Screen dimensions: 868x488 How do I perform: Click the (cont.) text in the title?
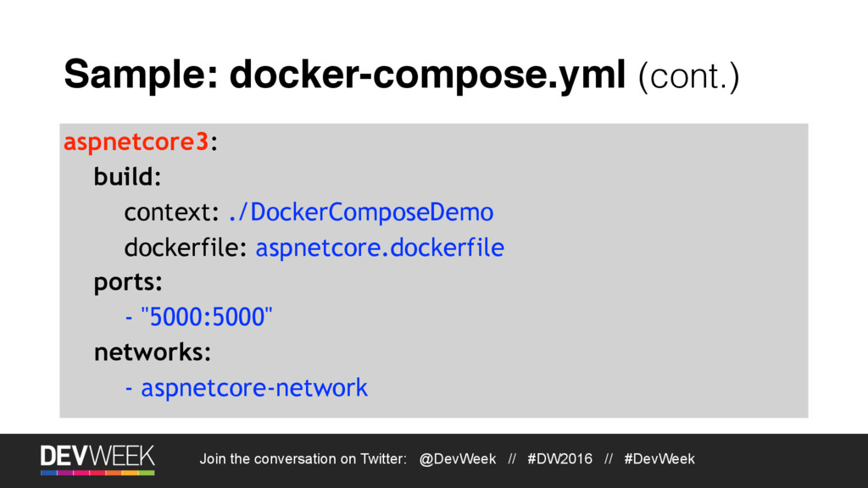(688, 76)
